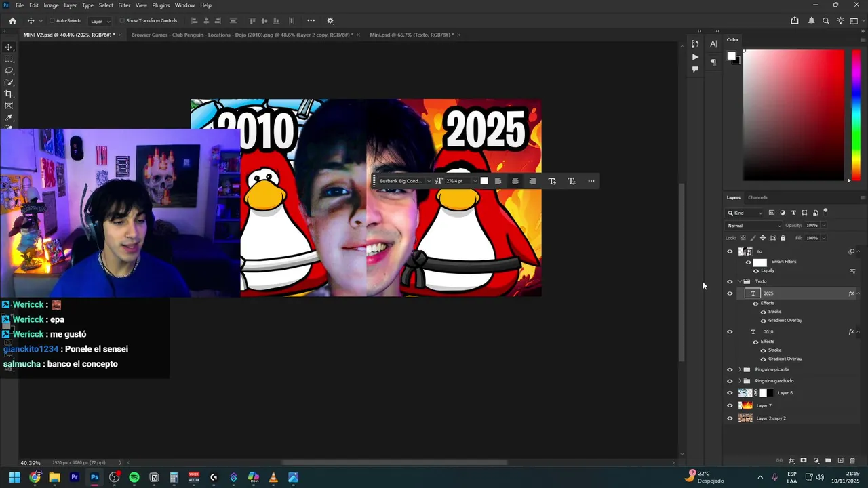Click align horizontal centers icon in options bar
The height and width of the screenshot is (488, 868).
coord(206,21)
